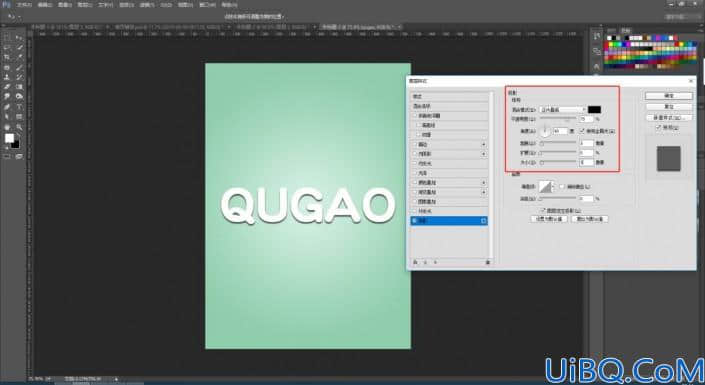This screenshot has height=385, width=705.
Task: Select the Crop tool
Action: click(x=7, y=58)
